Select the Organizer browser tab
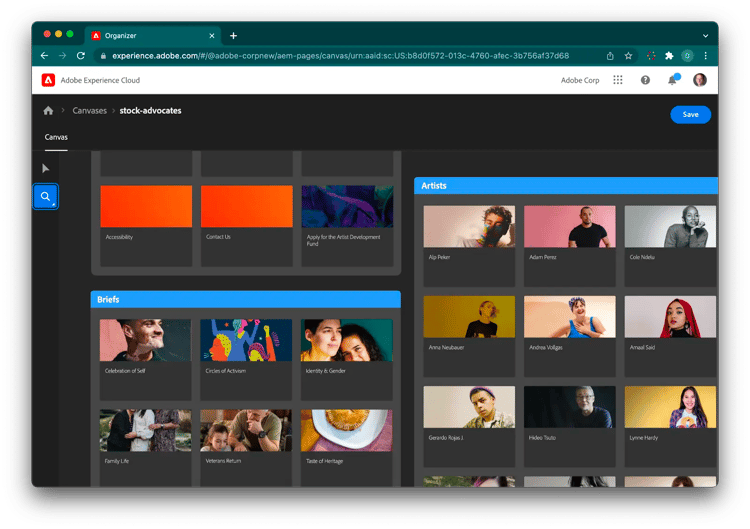750x529 pixels. 153,35
